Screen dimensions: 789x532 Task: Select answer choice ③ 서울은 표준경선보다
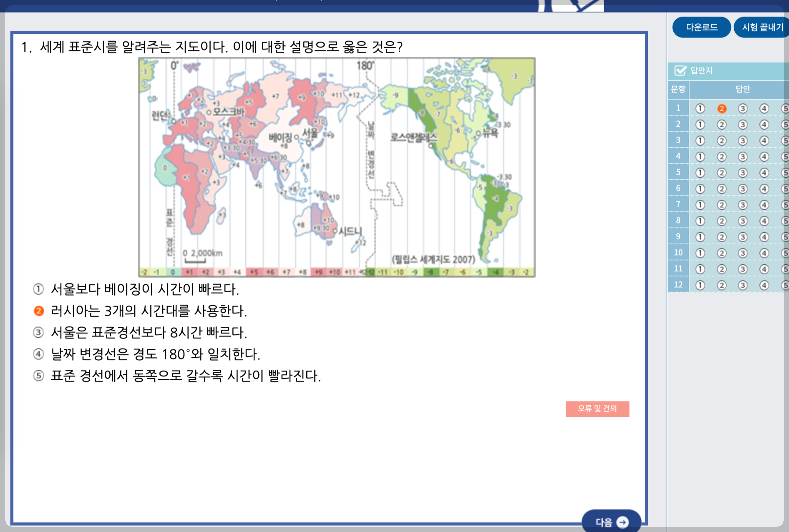(38, 332)
